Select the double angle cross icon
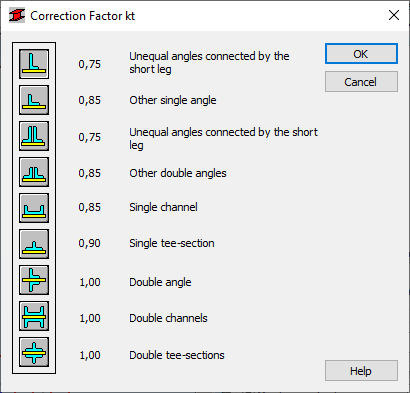This screenshot has height=393, width=410. (x=34, y=280)
